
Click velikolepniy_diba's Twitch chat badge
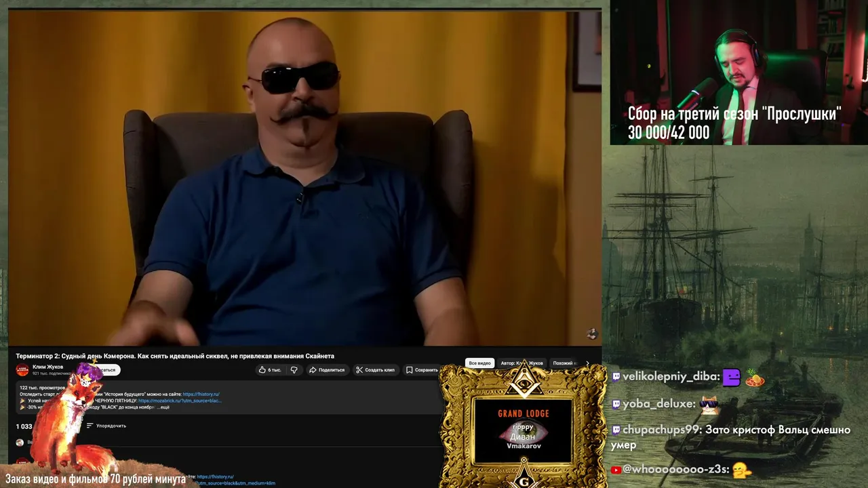pos(616,377)
